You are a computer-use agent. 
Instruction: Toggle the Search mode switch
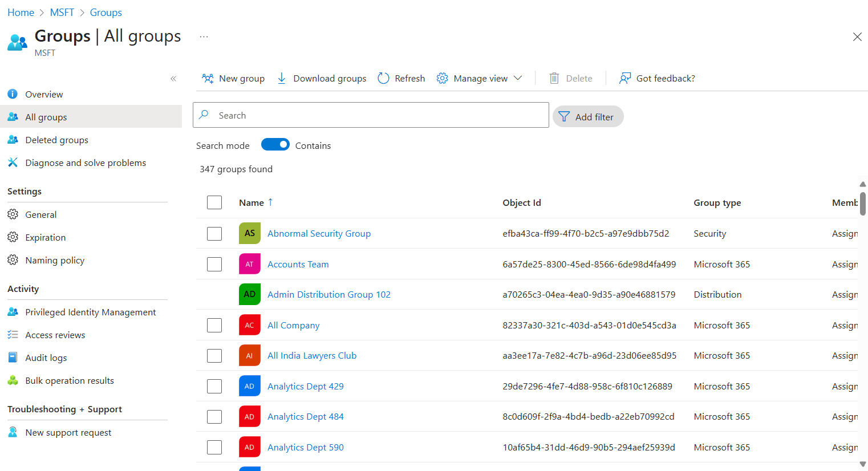(275, 144)
